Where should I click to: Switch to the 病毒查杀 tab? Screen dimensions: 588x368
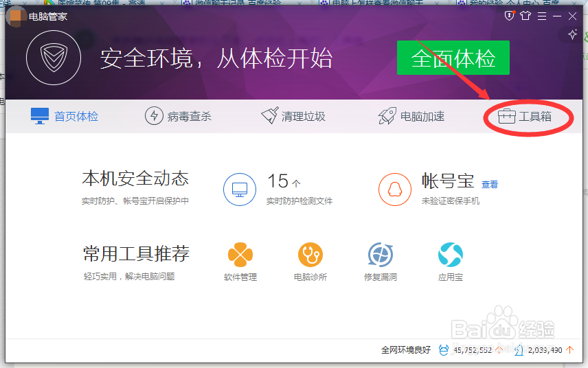point(178,116)
